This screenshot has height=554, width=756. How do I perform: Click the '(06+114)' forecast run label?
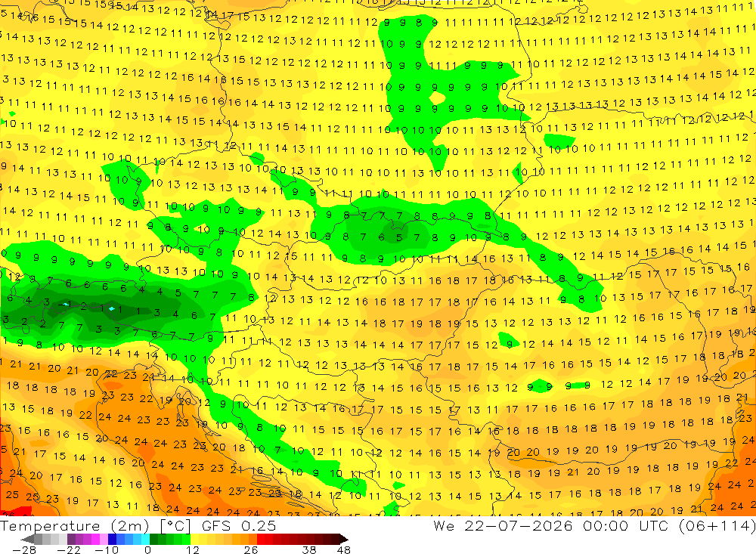pyautogui.click(x=717, y=525)
